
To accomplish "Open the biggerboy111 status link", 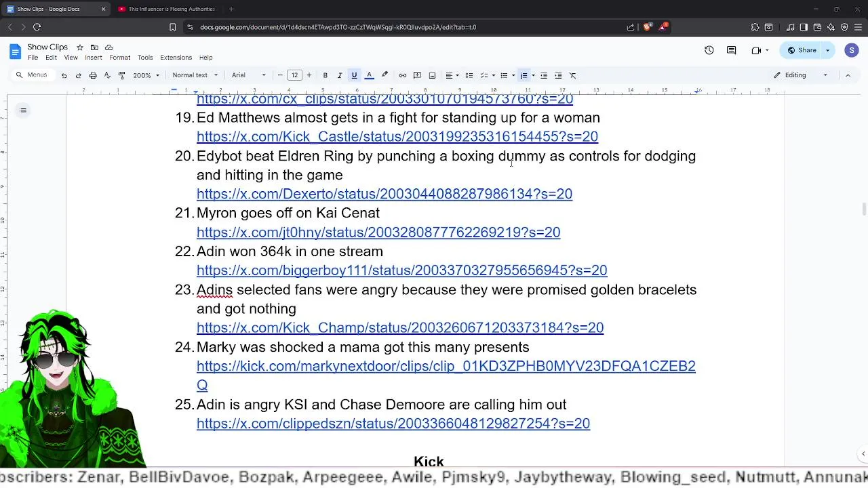I will click(x=401, y=270).
